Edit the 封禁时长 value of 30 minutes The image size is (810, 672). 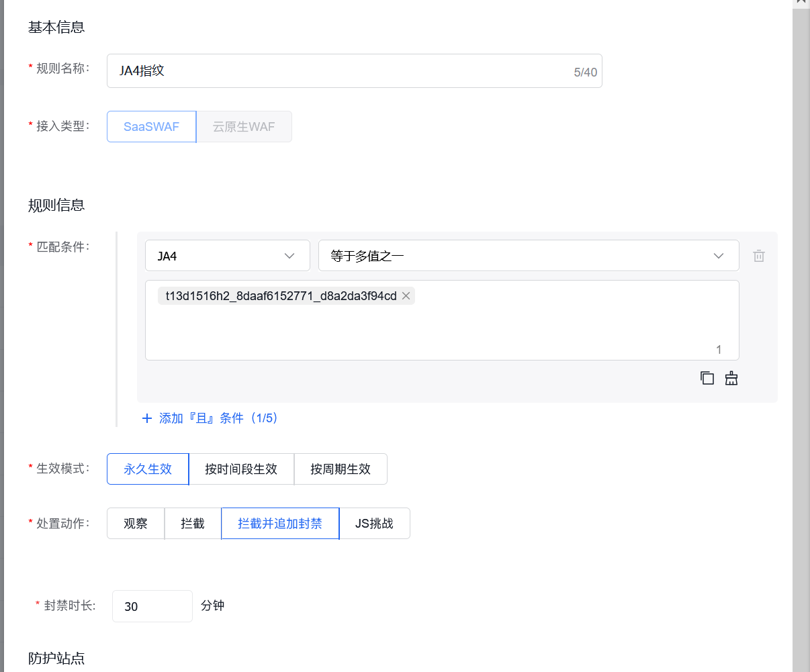point(152,606)
